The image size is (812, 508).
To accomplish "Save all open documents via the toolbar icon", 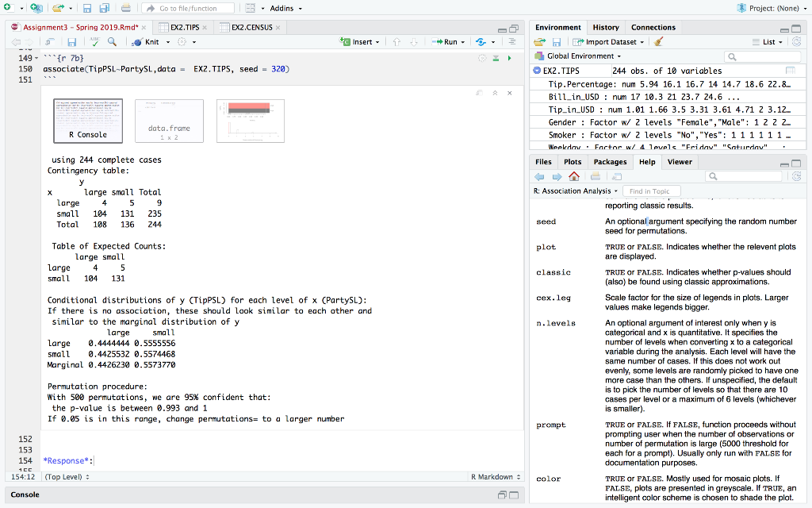I will pos(104,8).
